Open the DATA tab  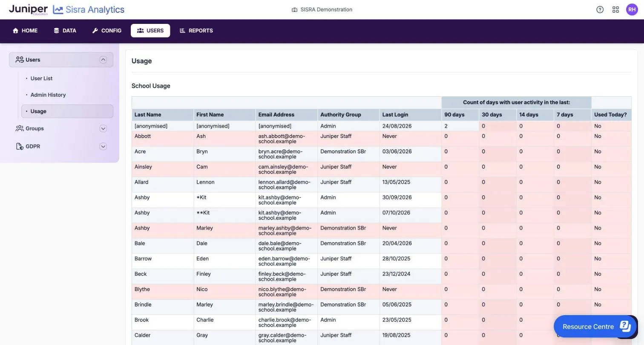[65, 31]
